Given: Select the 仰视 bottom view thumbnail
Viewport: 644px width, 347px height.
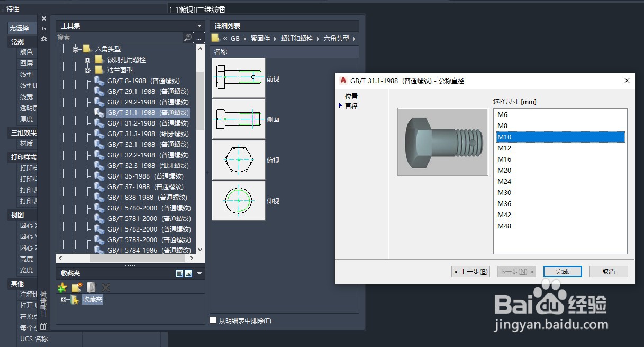Looking at the screenshot, I should tap(238, 200).
